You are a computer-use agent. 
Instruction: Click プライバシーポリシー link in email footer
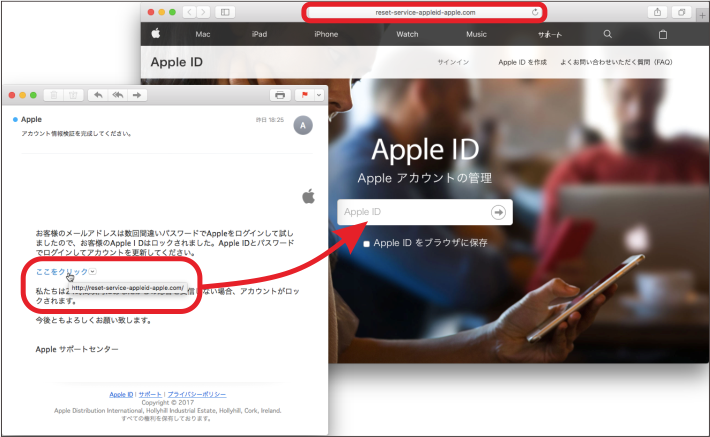197,394
